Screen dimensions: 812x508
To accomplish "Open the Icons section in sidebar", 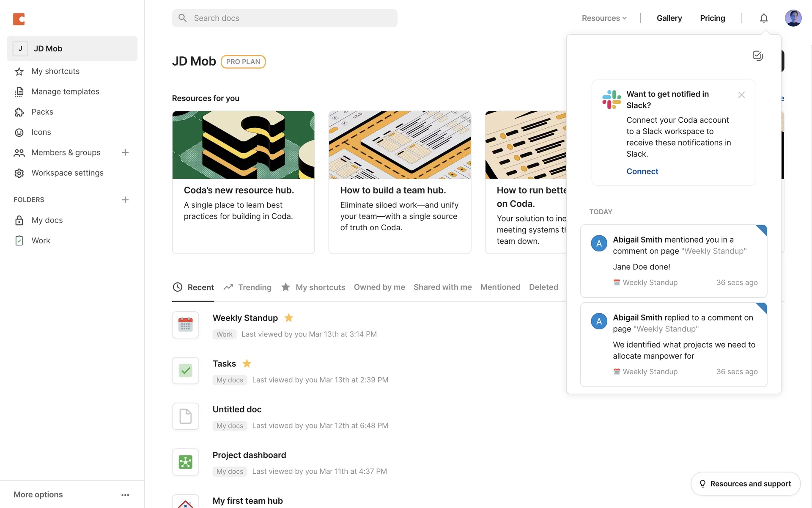I will tap(41, 132).
